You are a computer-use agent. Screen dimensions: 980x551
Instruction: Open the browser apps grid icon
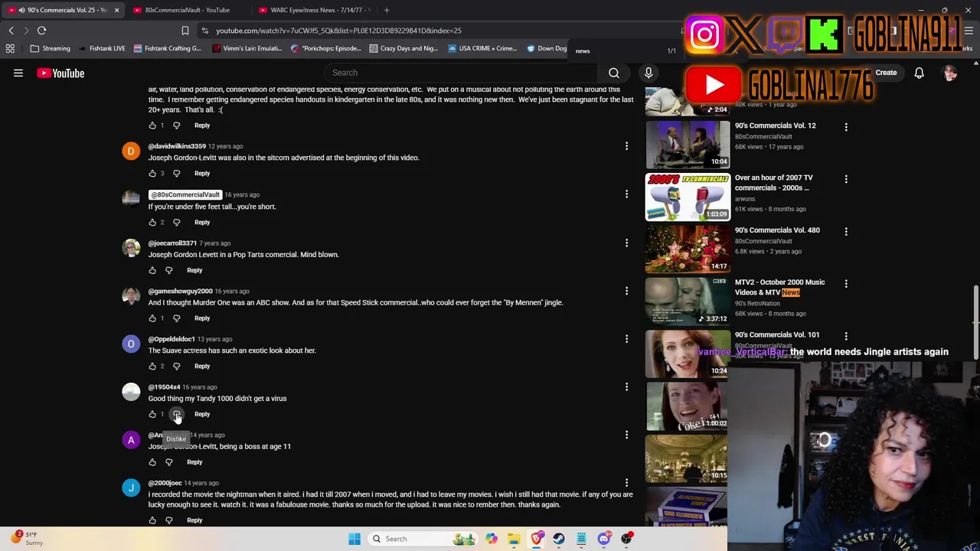pyautogui.click(x=10, y=48)
